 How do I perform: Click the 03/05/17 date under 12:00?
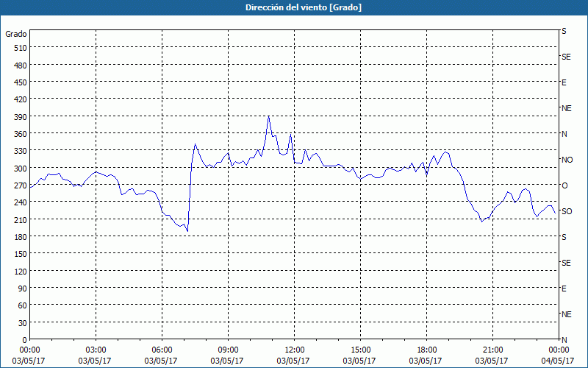pos(293,361)
